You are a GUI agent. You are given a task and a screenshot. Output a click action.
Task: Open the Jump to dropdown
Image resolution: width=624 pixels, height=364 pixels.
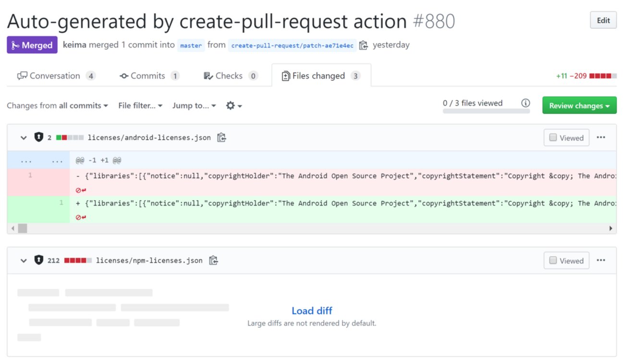click(194, 106)
